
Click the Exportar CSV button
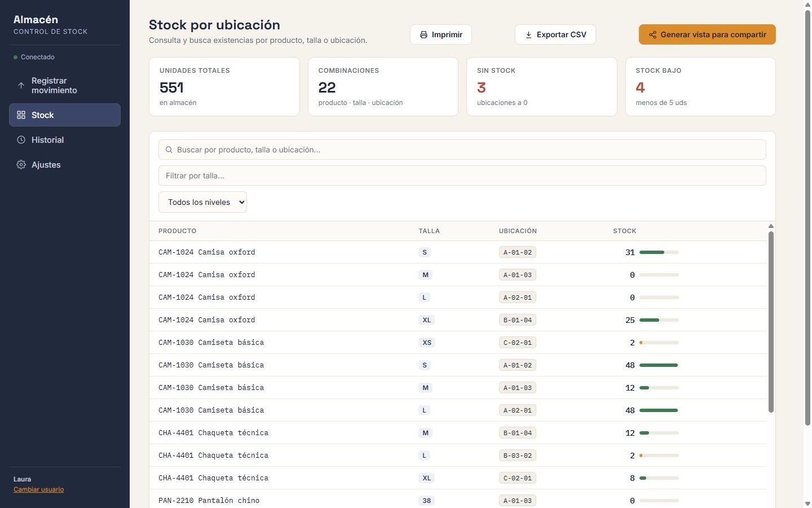[555, 35]
